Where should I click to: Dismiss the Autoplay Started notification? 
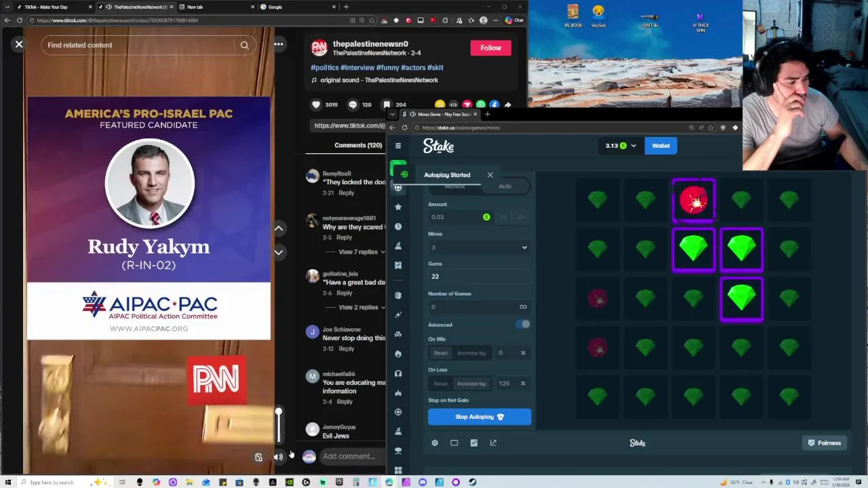490,175
